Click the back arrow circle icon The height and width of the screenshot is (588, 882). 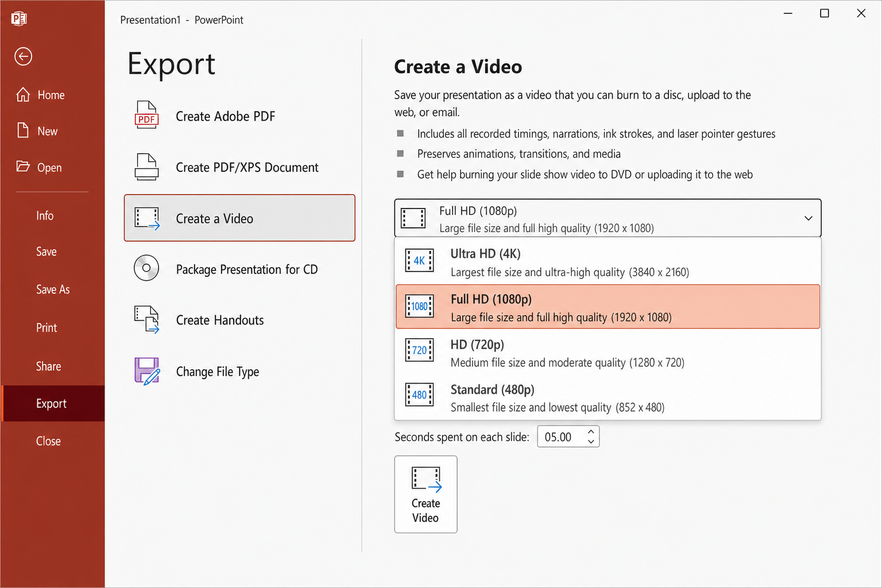tap(23, 56)
